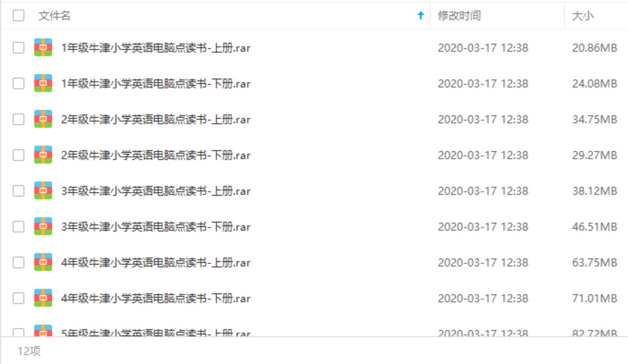Open 4年级牛津小学英语电脑点读书-下册.rar
Screen dimensions: 628x364
[x=156, y=298]
